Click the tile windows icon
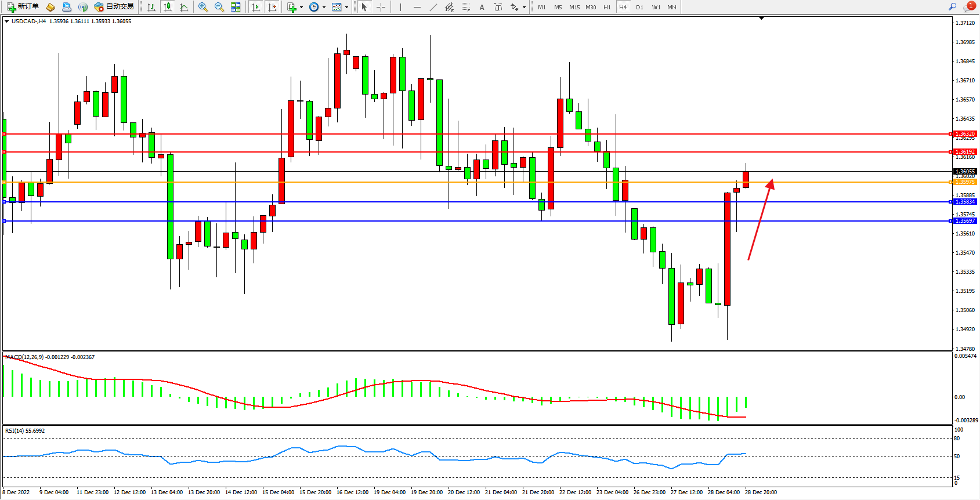The image size is (980, 500). click(236, 7)
